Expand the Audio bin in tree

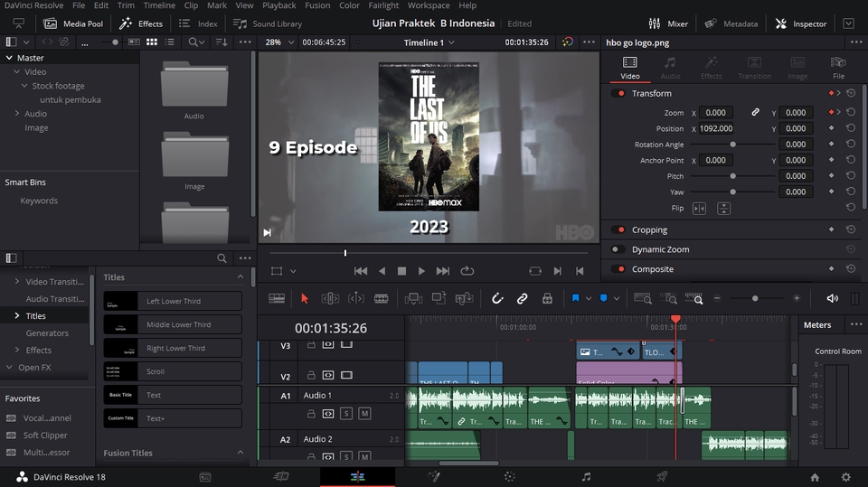[17, 114]
